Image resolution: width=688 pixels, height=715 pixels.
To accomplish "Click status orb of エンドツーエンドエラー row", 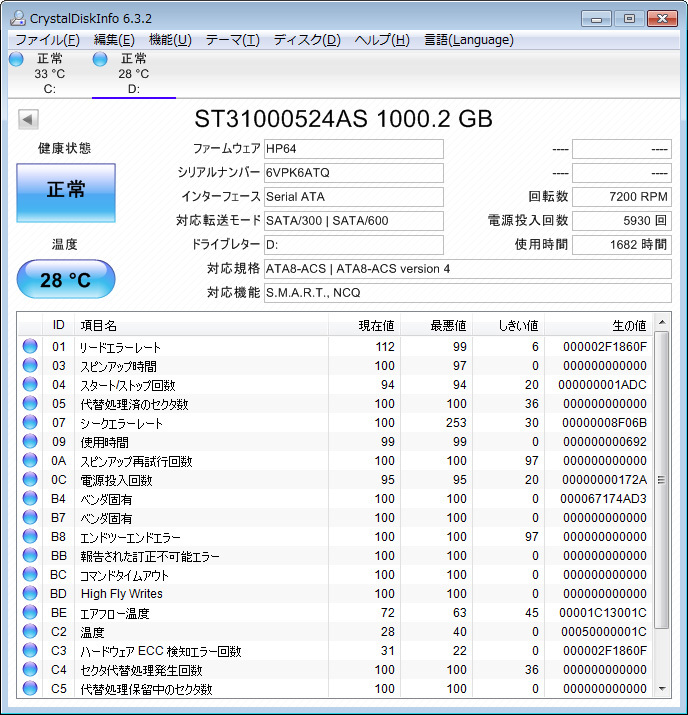I will coord(30,536).
